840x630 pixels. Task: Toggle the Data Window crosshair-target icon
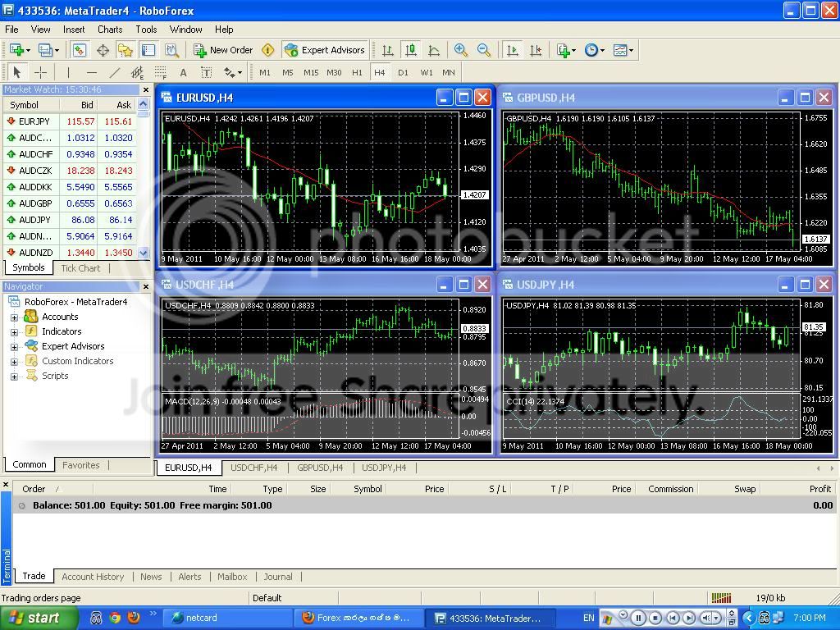(103, 50)
